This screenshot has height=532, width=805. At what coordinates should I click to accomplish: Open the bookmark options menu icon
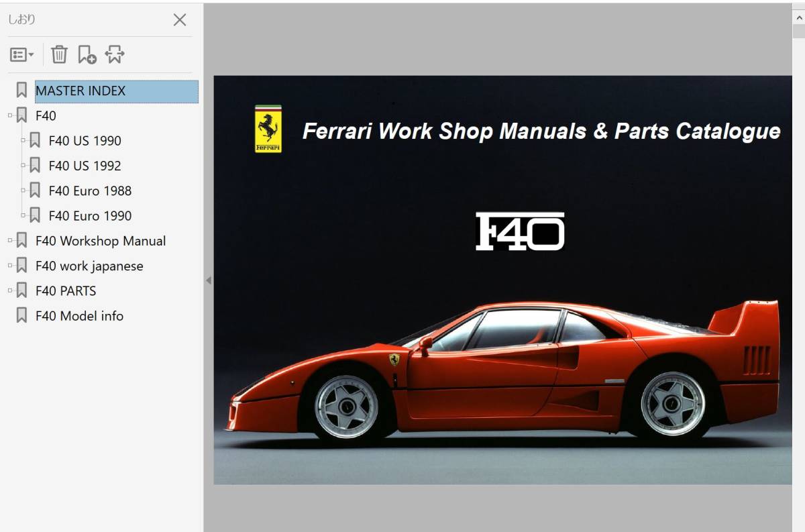(21, 55)
